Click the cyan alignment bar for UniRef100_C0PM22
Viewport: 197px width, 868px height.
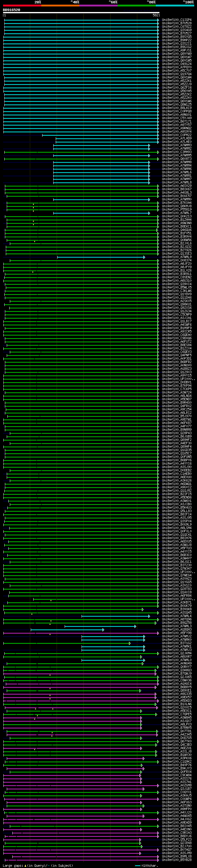100,135
